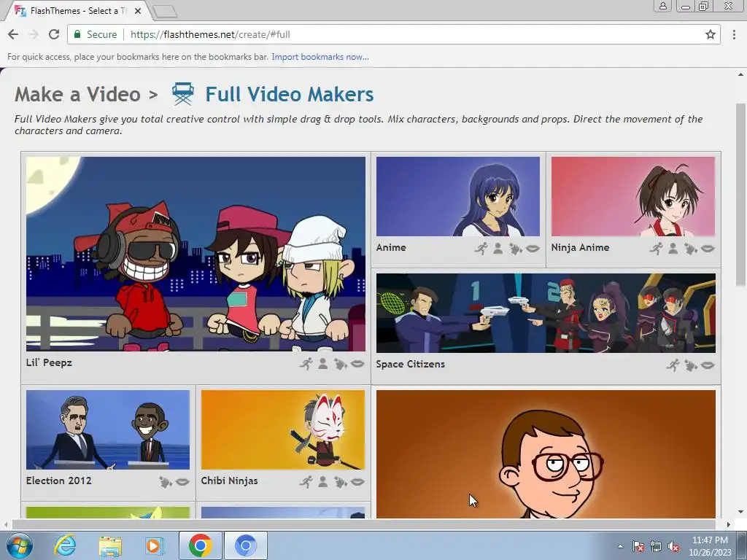The image size is (747, 560).
Task: Close the FlashThemes tab
Action: [138, 10]
